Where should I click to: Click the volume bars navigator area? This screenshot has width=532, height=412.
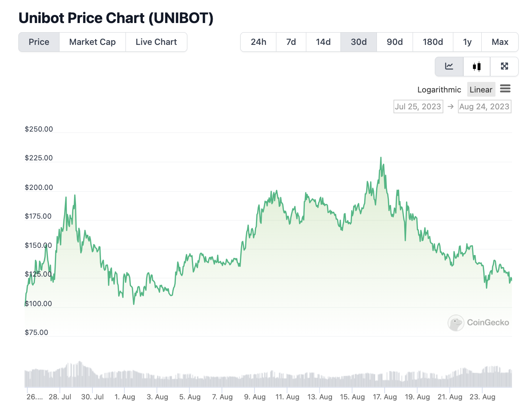(268, 374)
